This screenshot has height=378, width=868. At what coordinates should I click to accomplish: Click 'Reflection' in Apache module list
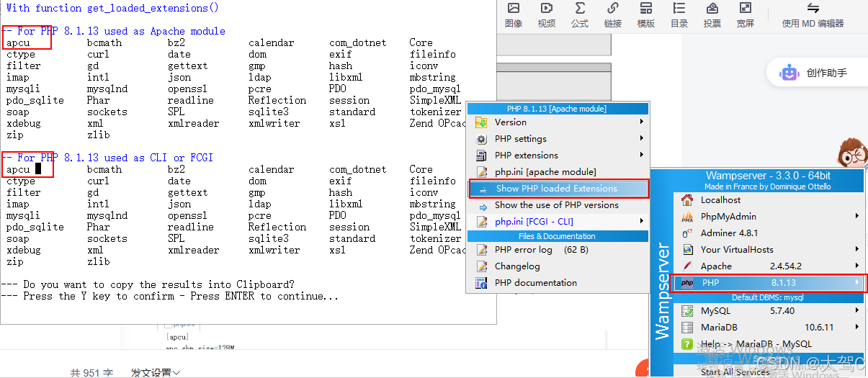[x=277, y=100]
